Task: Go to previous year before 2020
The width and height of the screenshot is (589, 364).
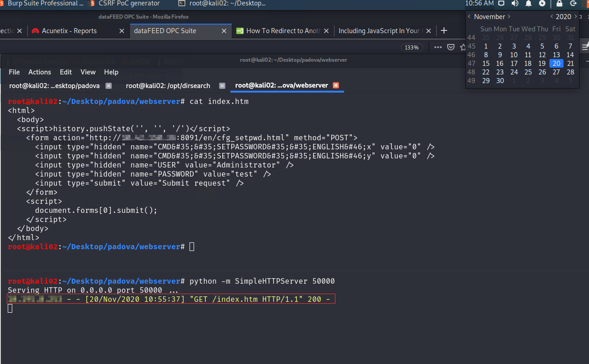Action: pos(552,16)
